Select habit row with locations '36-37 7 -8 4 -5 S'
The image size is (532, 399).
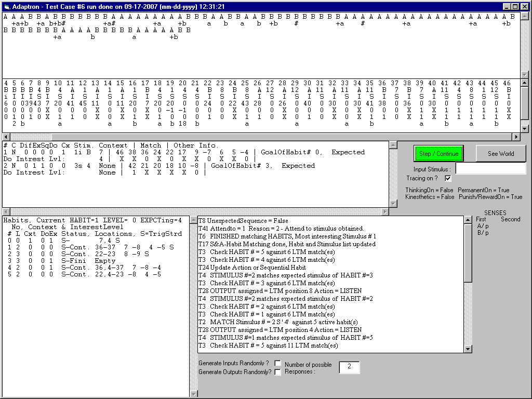coord(91,247)
